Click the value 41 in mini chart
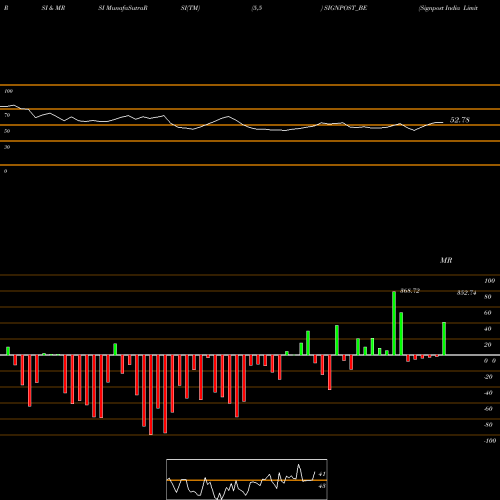The image size is (500, 500). [x=322, y=474]
